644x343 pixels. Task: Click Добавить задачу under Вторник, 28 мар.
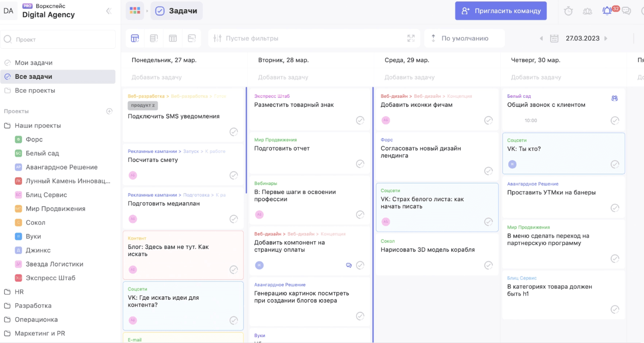283,77
